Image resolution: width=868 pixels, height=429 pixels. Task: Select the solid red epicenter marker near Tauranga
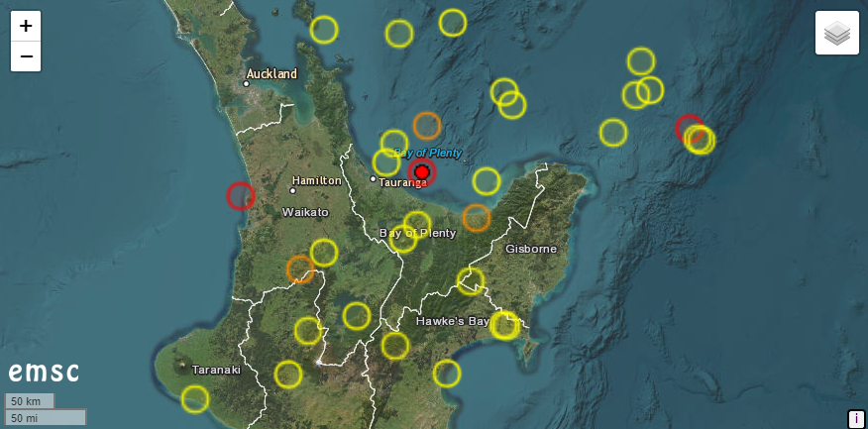coord(422,171)
